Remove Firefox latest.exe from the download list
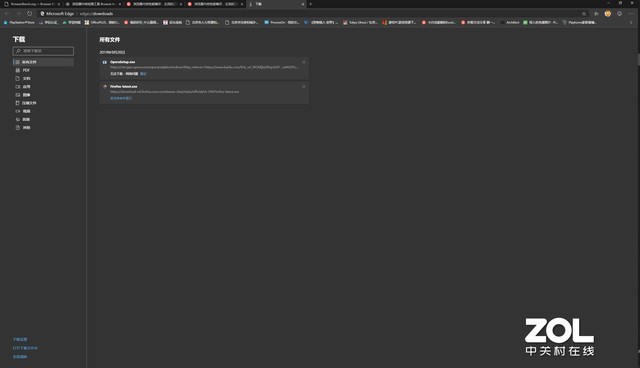640x368 pixels. pos(304,86)
